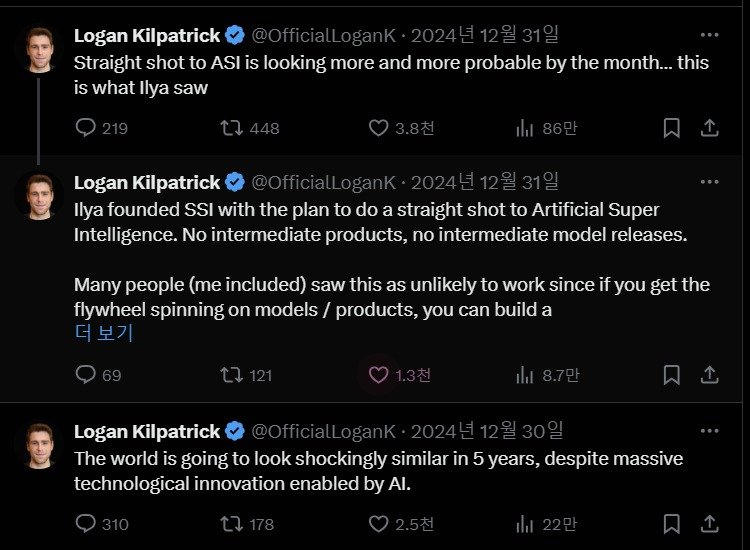Retweet the tweet with 448 reposts
The width and height of the screenshot is (750, 550).
[x=232, y=128]
